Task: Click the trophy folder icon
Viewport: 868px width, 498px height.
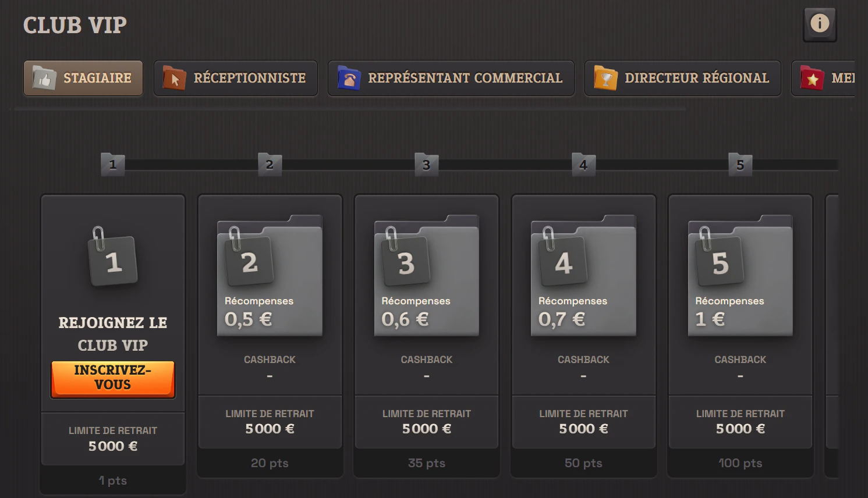Action: point(605,77)
